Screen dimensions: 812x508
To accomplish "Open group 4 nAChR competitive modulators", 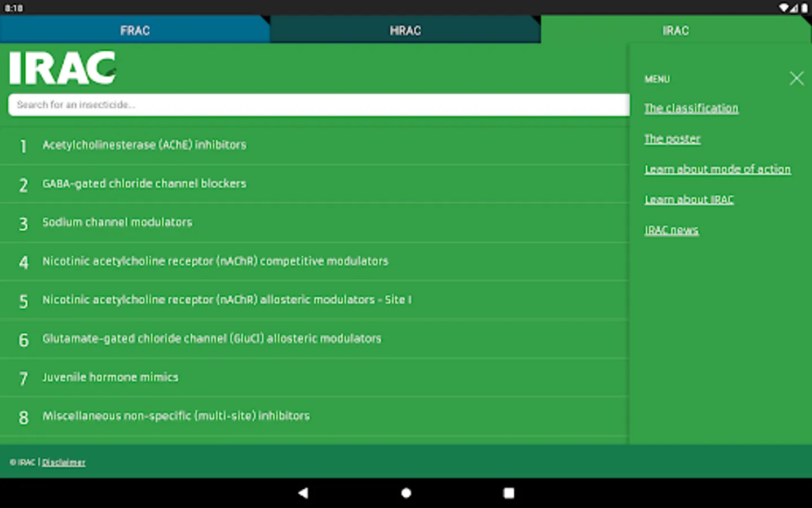I will pos(314,261).
